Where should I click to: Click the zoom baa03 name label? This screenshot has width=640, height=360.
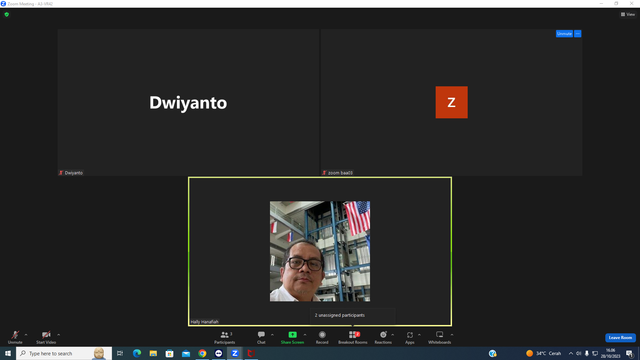(x=338, y=173)
